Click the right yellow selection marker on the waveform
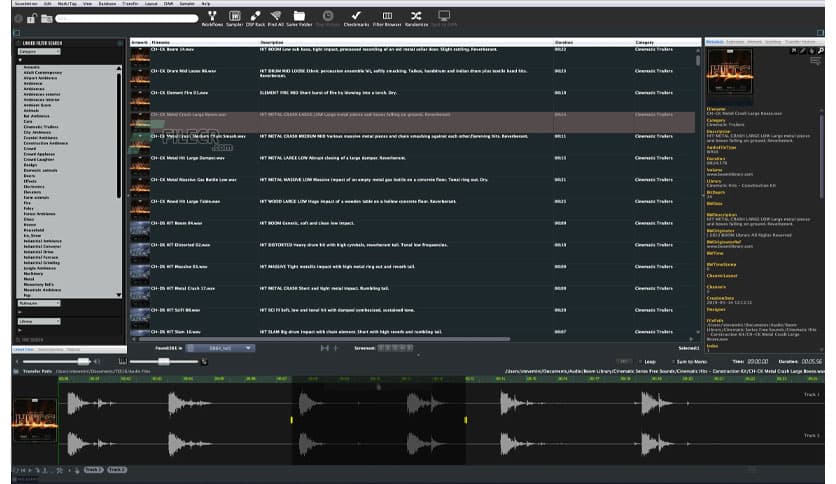The image size is (836, 484). tap(465, 420)
